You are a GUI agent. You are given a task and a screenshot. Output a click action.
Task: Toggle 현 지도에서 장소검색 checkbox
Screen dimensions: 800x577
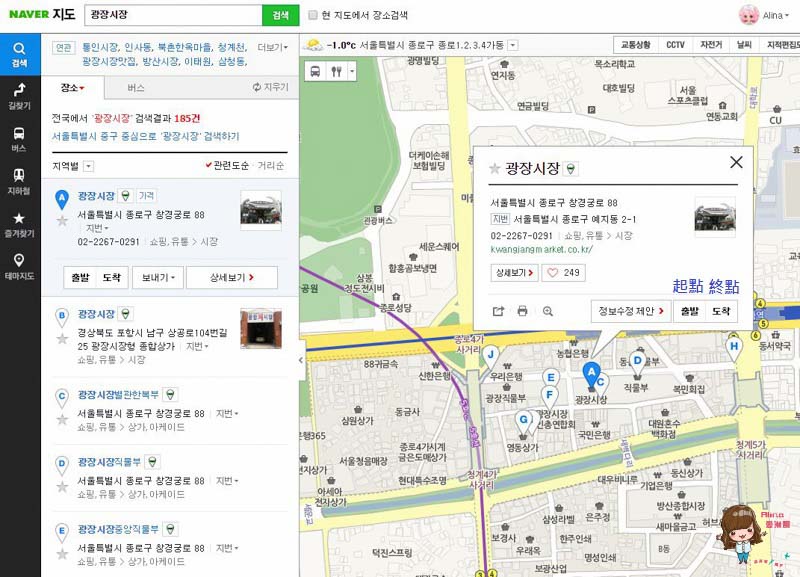pos(313,15)
